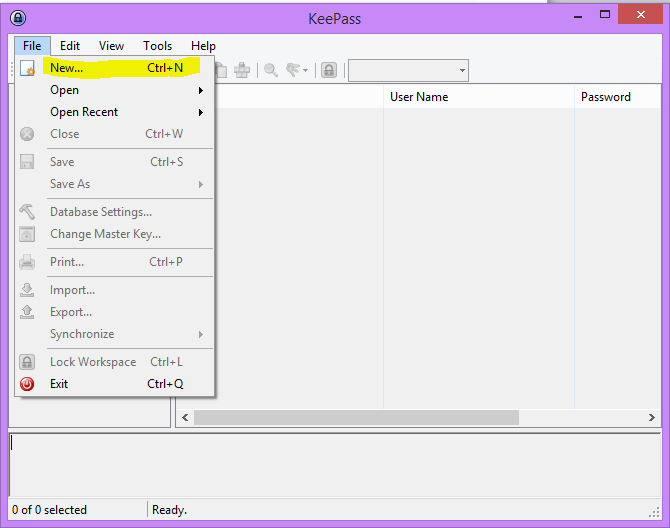
Task: Select Change Master Key... entry
Action: 115,234
